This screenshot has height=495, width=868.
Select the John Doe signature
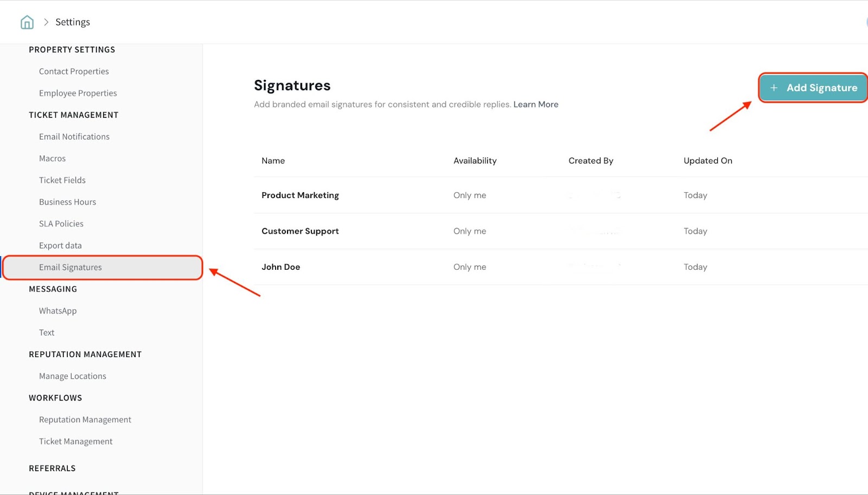point(280,267)
